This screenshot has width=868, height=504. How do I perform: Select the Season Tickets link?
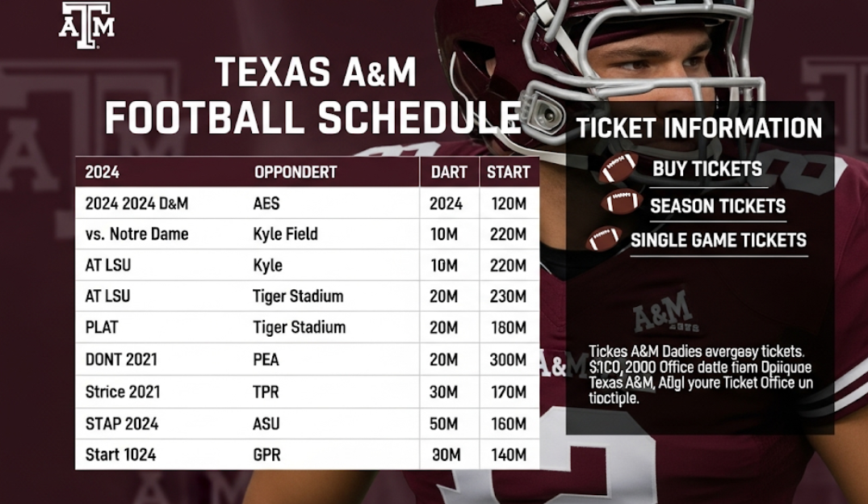tap(717, 206)
